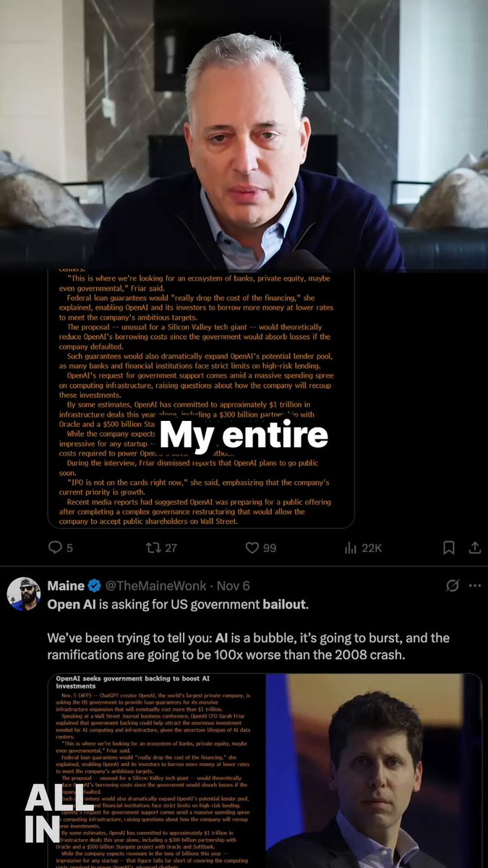Like the tweet showing 99 hearts
Viewport: 488px width, 868px height.
[x=252, y=548]
